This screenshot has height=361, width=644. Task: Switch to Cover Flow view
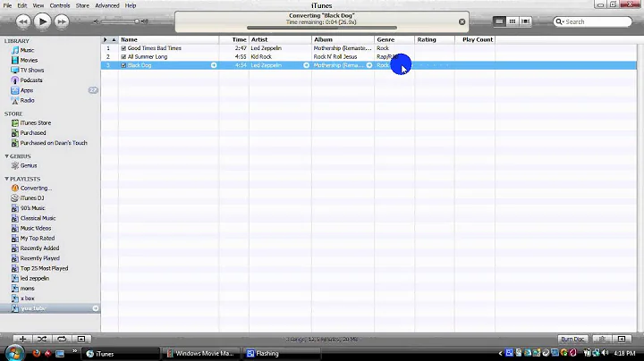point(525,21)
